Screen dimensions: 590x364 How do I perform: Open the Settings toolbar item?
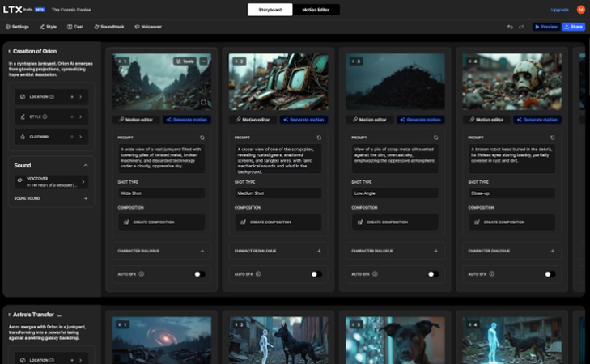[x=17, y=27]
